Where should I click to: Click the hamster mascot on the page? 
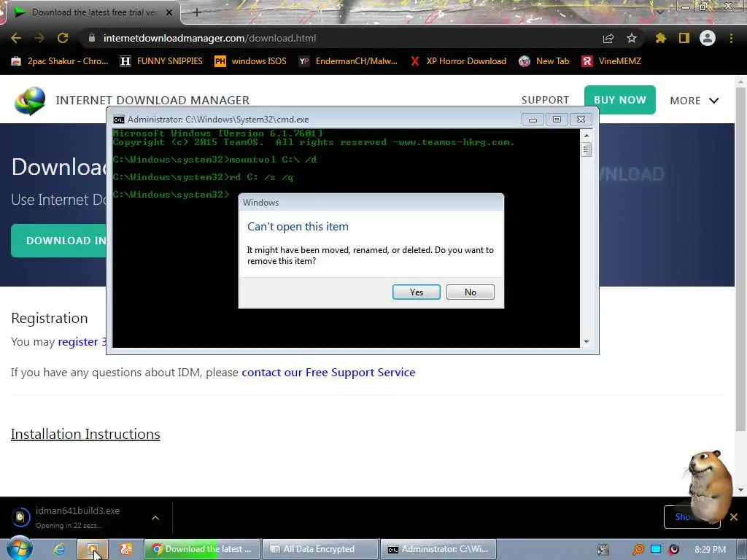click(709, 486)
